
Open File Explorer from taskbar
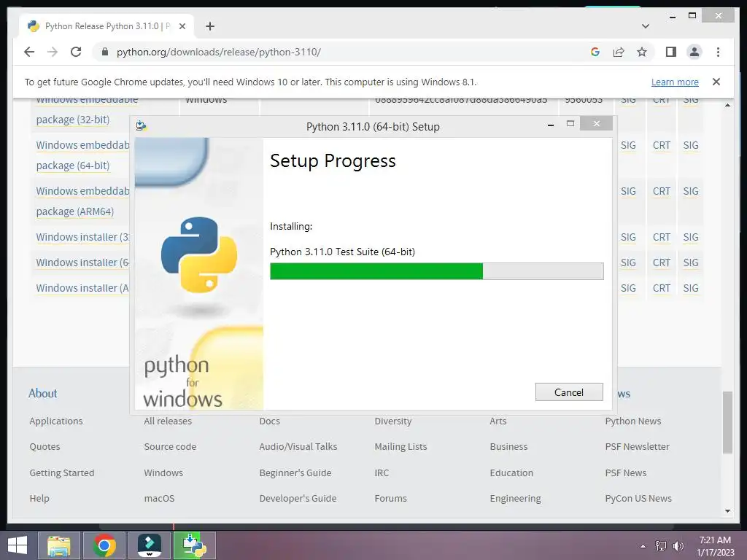click(58, 545)
